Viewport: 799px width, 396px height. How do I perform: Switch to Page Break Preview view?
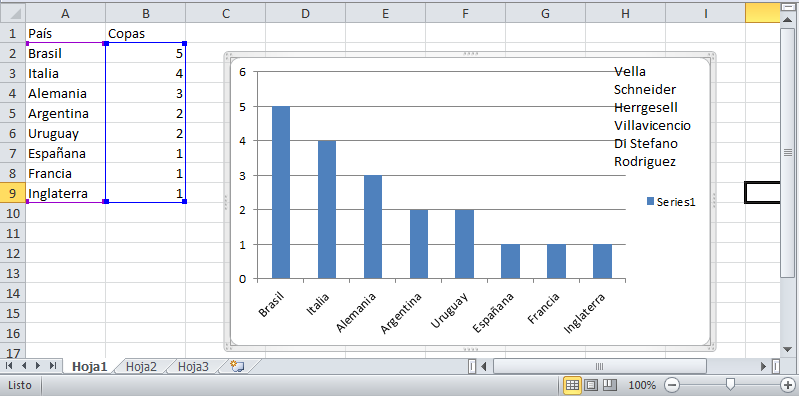pyautogui.click(x=610, y=385)
